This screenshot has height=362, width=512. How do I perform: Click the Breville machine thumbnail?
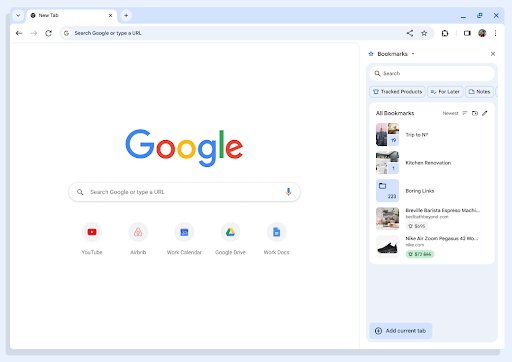coord(387,219)
